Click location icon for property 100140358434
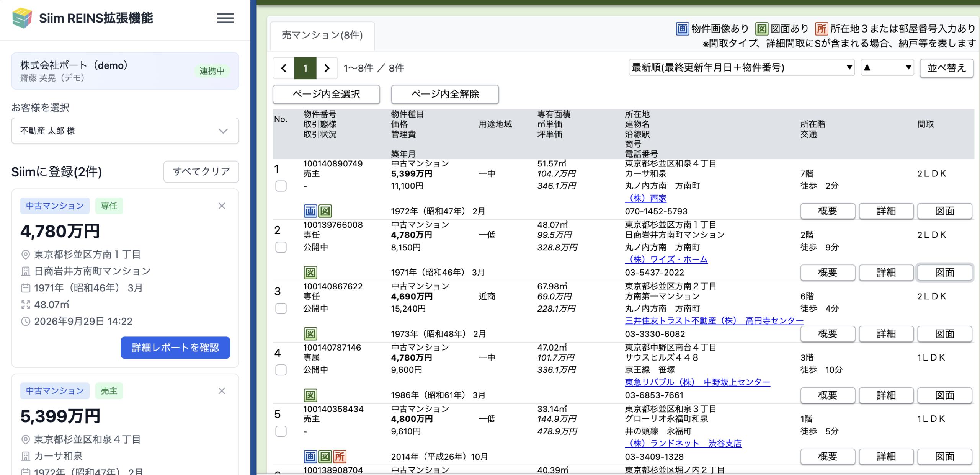 (340, 456)
